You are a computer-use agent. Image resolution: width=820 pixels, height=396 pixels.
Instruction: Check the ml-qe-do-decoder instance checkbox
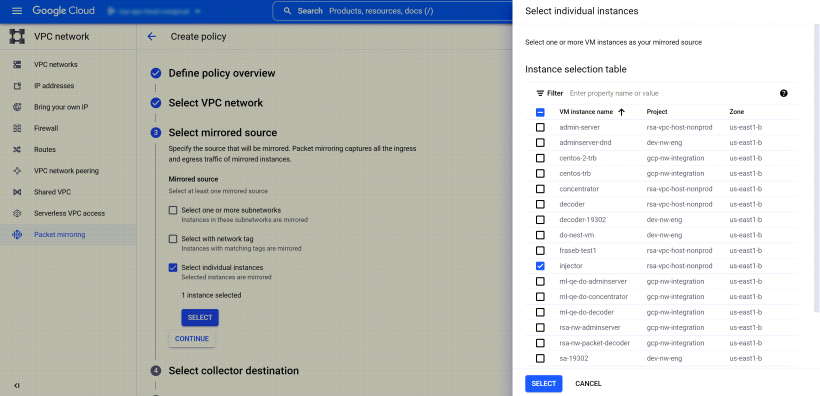point(540,312)
